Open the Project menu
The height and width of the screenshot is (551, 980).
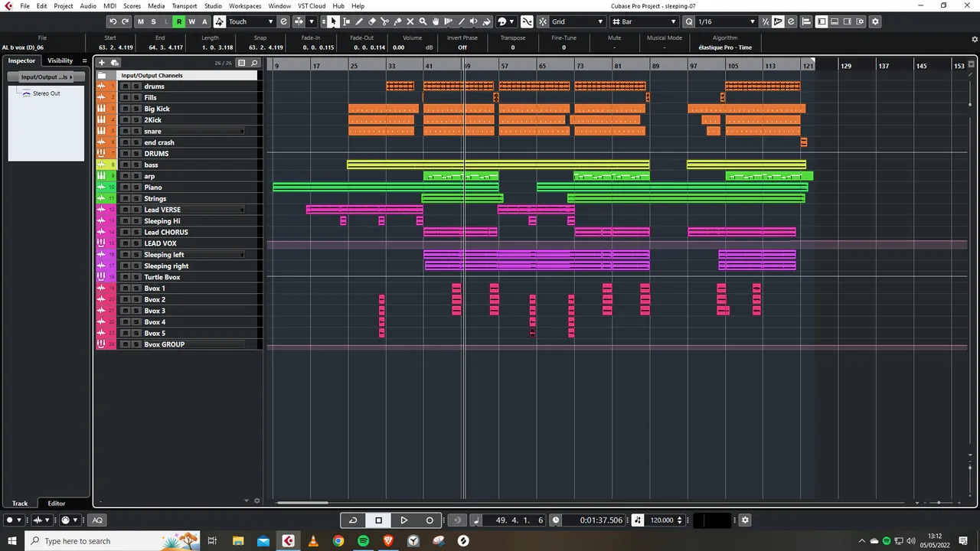(64, 6)
